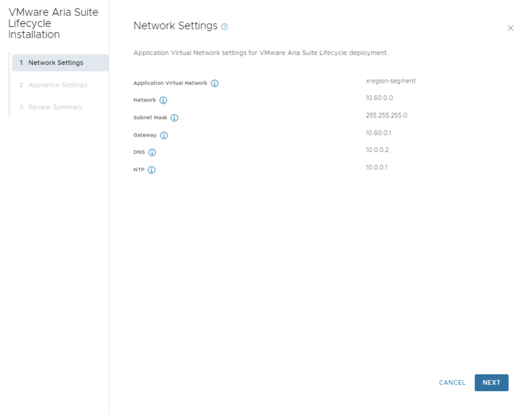Click the NTP server value 10.0.0.1
This screenshot has width=532, height=414.
[377, 167]
